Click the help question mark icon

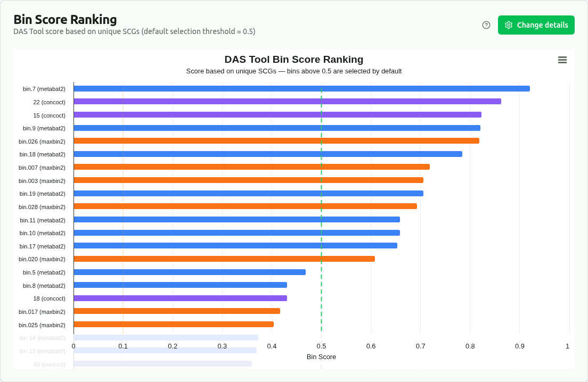[x=486, y=24]
